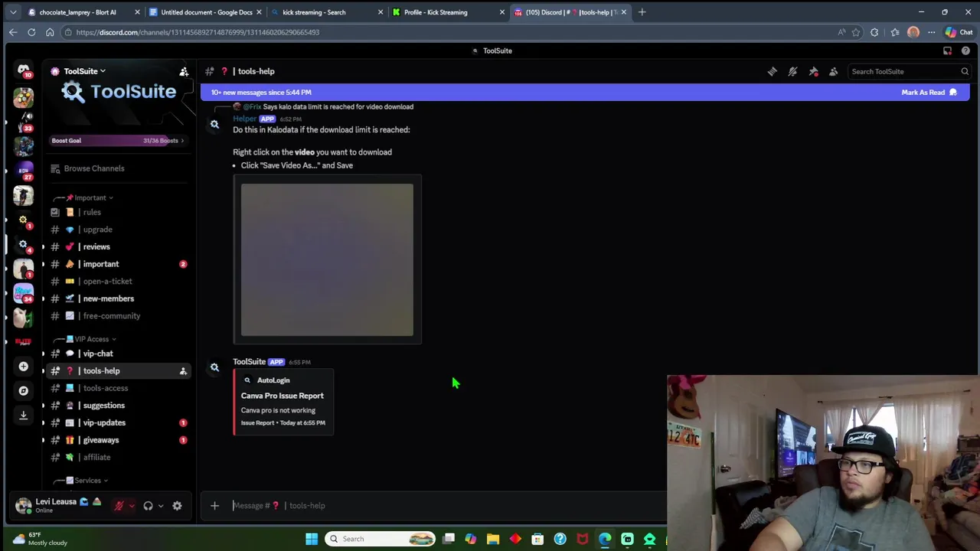The width and height of the screenshot is (980, 551).
Task: Click Download Apps icon in server list
Action: click(x=23, y=415)
